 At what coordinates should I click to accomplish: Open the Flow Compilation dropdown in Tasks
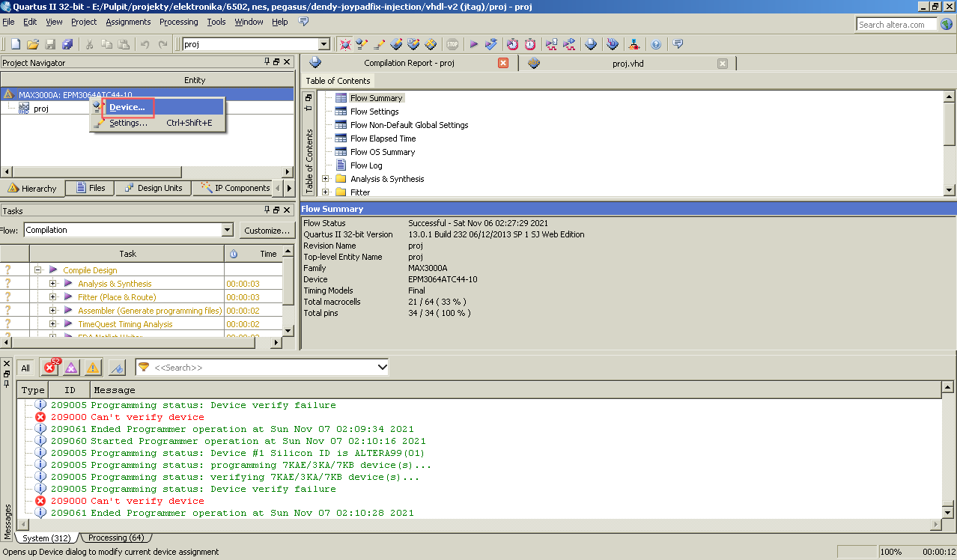pos(228,230)
